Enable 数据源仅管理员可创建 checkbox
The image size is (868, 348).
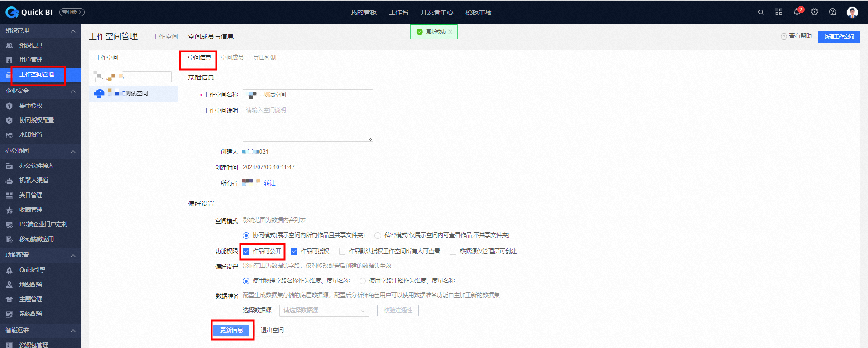453,252
